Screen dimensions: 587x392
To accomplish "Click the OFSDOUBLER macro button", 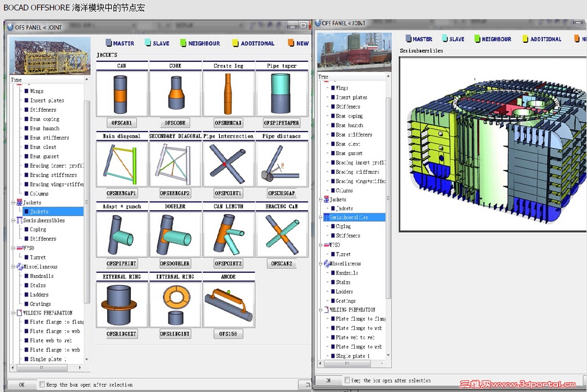I will (175, 263).
